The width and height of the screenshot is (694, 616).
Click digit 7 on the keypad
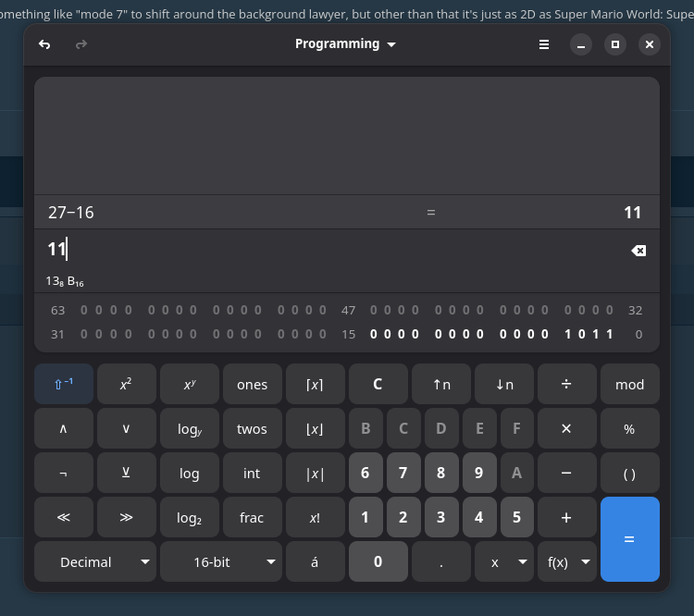point(403,473)
